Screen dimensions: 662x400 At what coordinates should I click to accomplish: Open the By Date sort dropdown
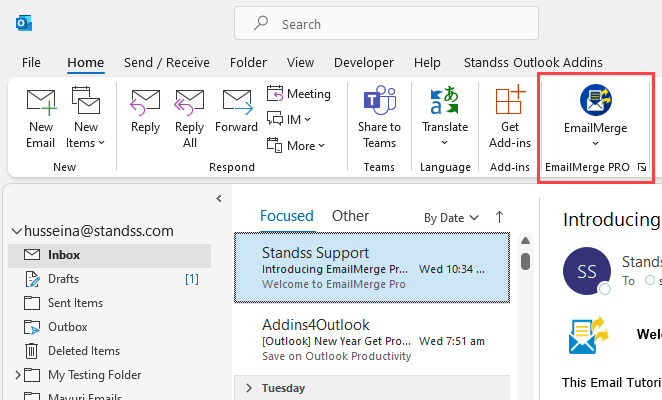[451, 218]
